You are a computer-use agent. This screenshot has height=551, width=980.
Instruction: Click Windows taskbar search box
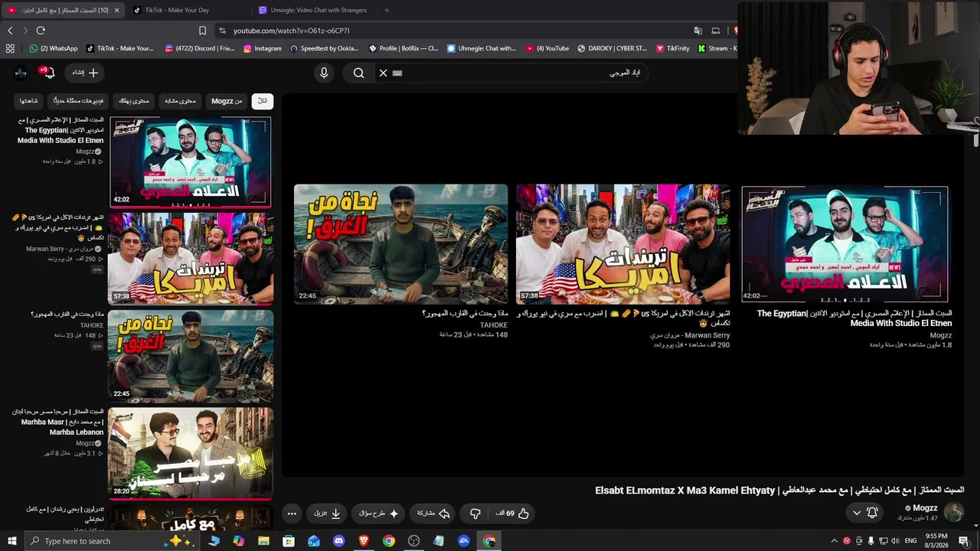tap(111, 541)
